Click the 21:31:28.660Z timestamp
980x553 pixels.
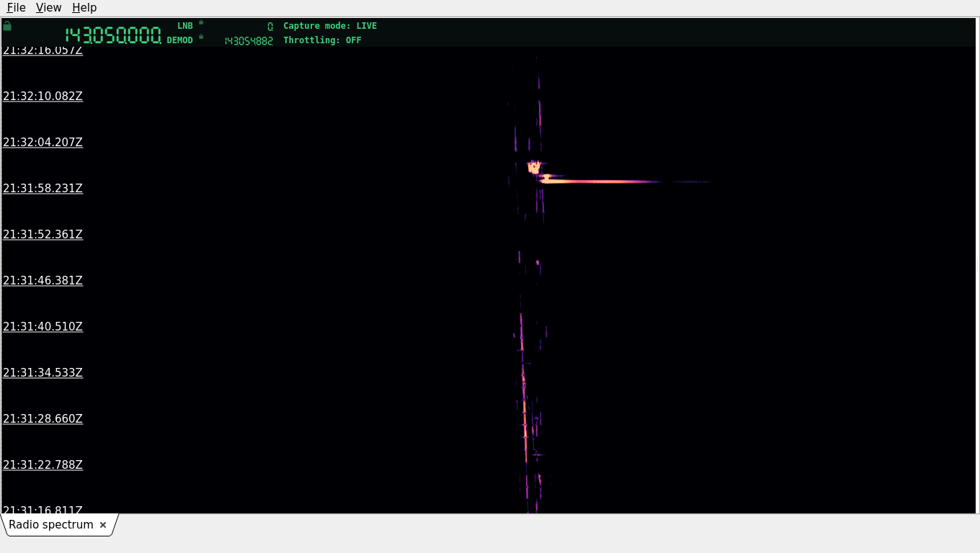[43, 418]
